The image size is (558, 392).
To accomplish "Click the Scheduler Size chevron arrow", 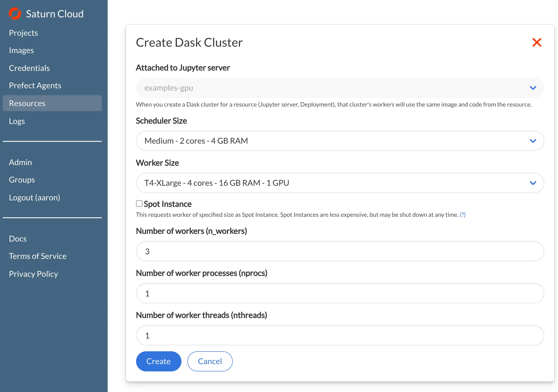I will coord(533,141).
